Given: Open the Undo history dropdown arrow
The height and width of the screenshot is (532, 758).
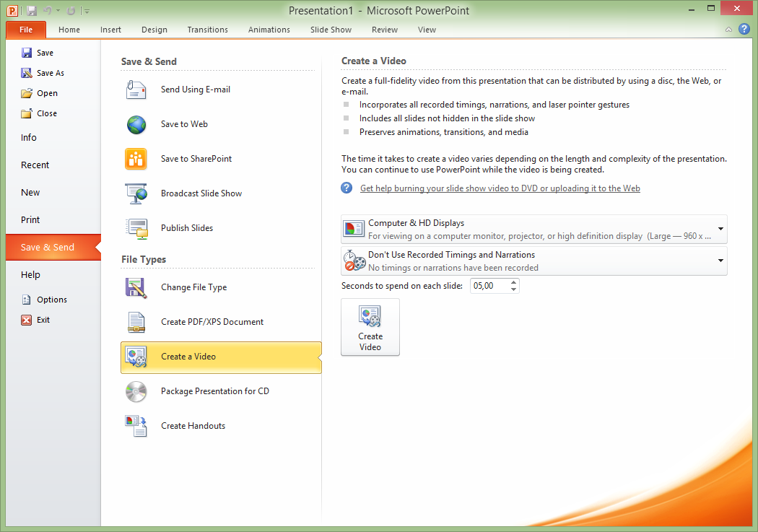Looking at the screenshot, I should [58, 11].
